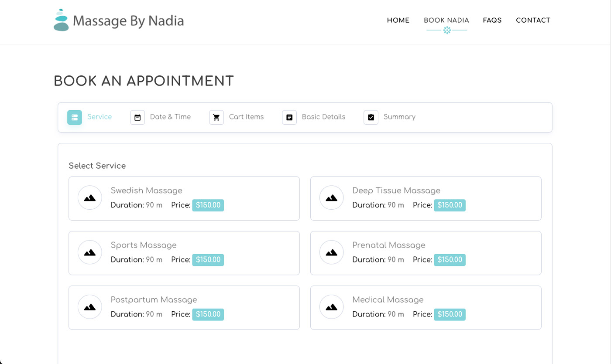611x364 pixels.
Task: Click the Deep Tissue Massage price badge
Action: click(x=450, y=205)
